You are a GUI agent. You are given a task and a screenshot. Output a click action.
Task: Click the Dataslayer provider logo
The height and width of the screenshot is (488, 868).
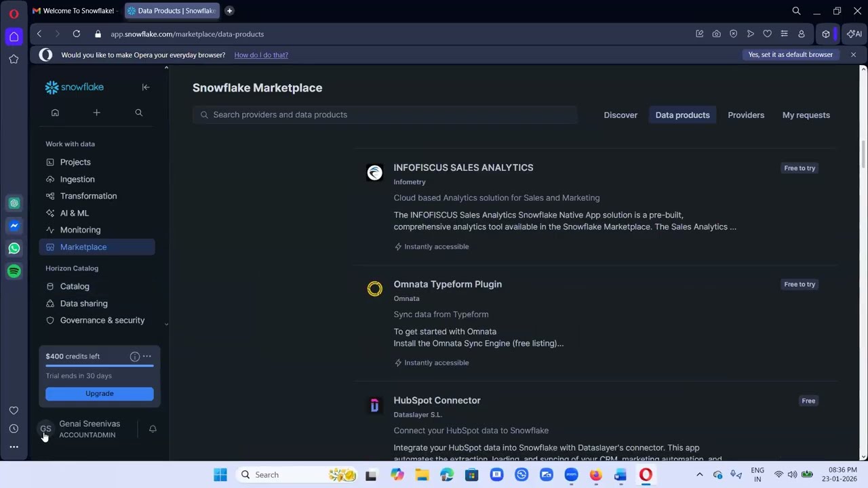click(x=374, y=405)
